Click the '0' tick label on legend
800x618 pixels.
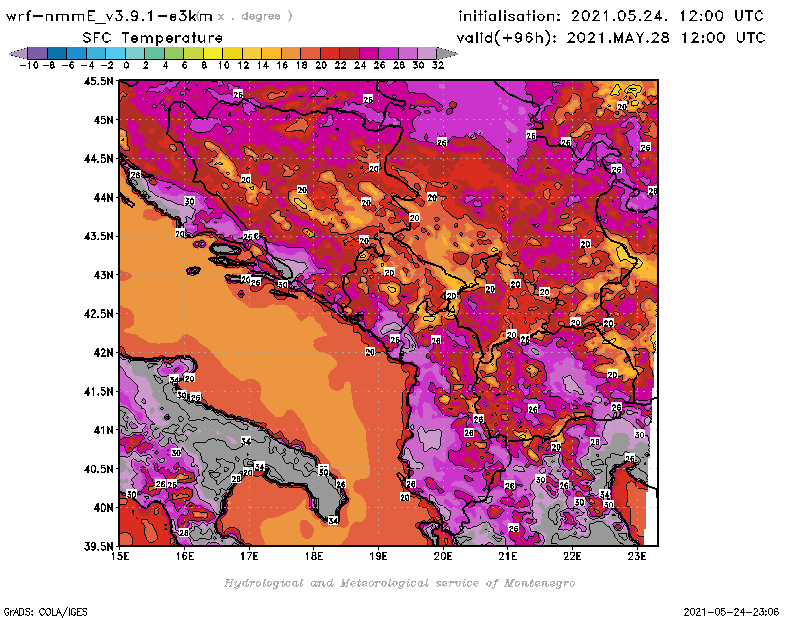tap(126, 65)
